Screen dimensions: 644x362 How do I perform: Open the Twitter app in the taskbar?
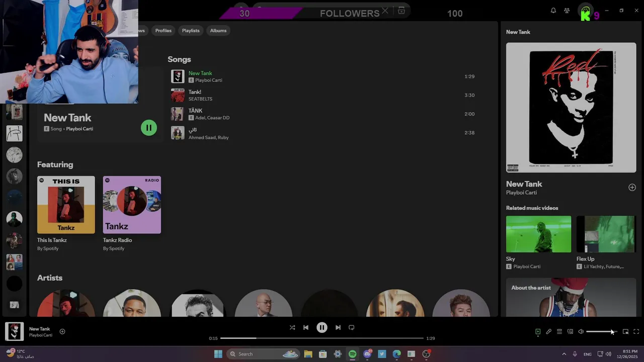[x=382, y=354]
